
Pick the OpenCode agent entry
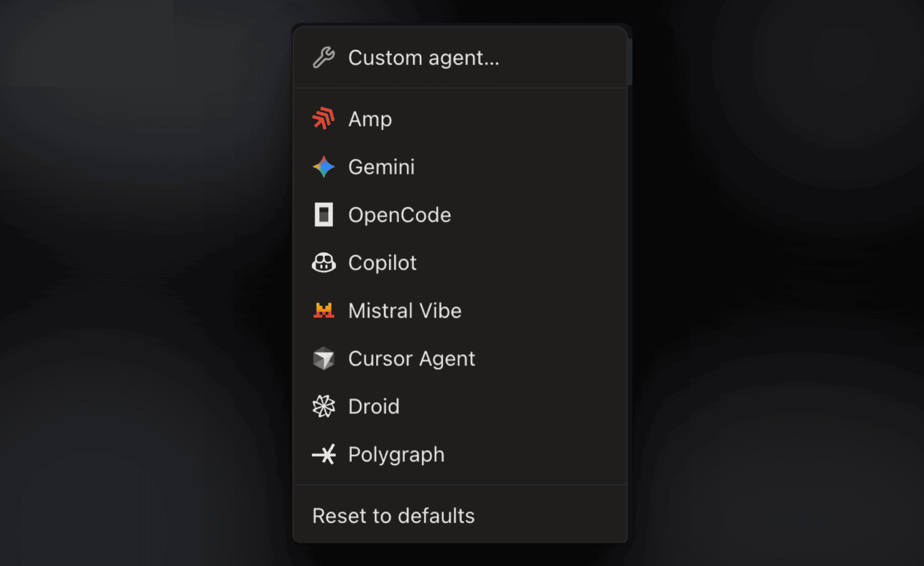[x=460, y=215]
